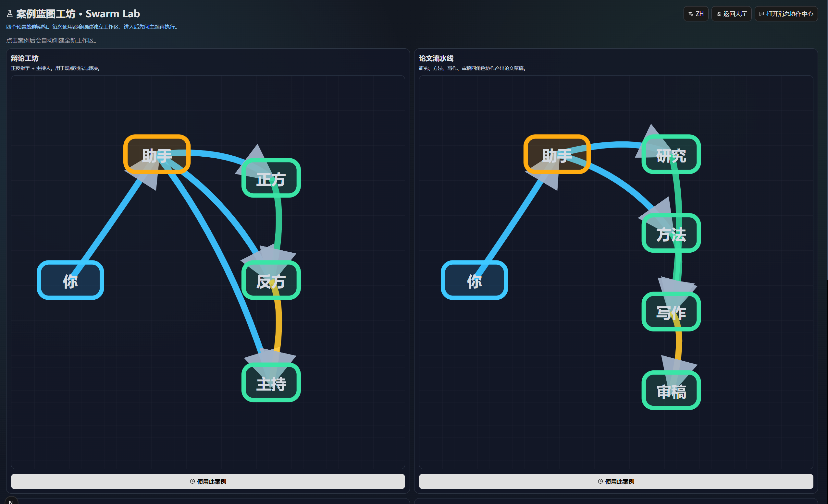Screen dimensions: 828x504
Task: Click the 你 node in the 辩论工坊 graph
Action: coord(70,280)
